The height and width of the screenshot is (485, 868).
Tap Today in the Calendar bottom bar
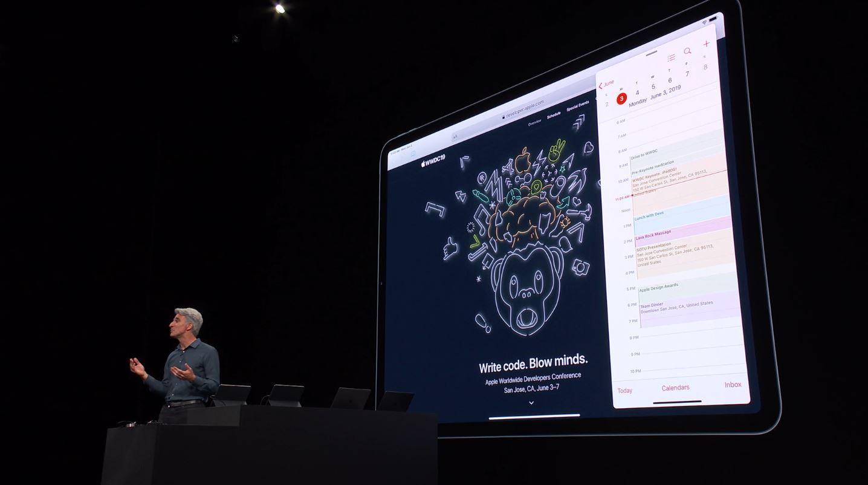pyautogui.click(x=624, y=391)
